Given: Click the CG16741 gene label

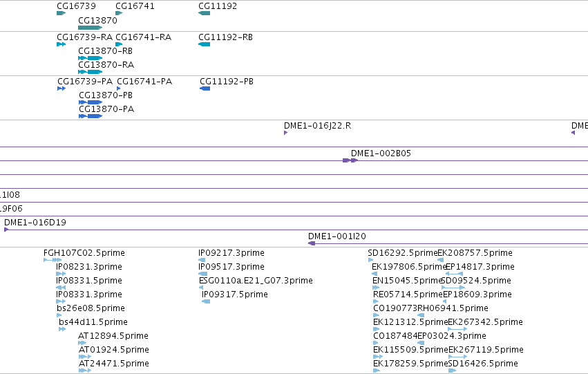Looking at the screenshot, I should (x=135, y=6).
